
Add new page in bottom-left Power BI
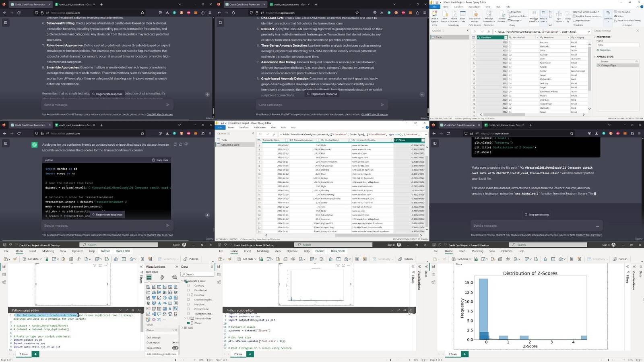click(35, 354)
